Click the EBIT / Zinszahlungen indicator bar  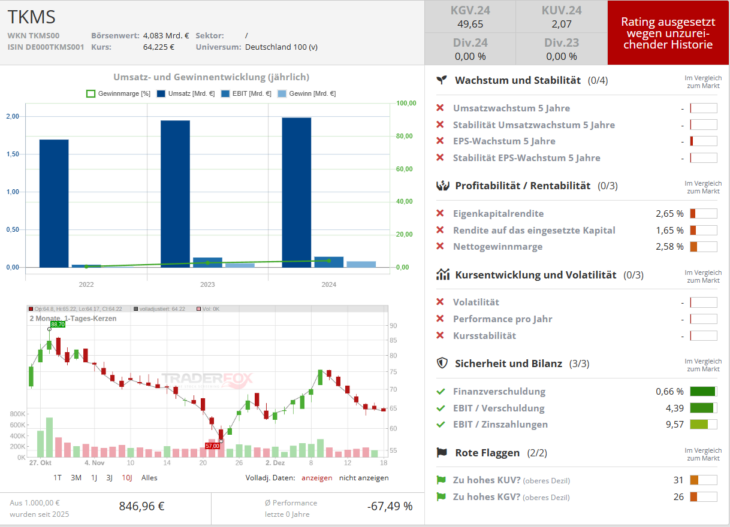click(x=703, y=424)
